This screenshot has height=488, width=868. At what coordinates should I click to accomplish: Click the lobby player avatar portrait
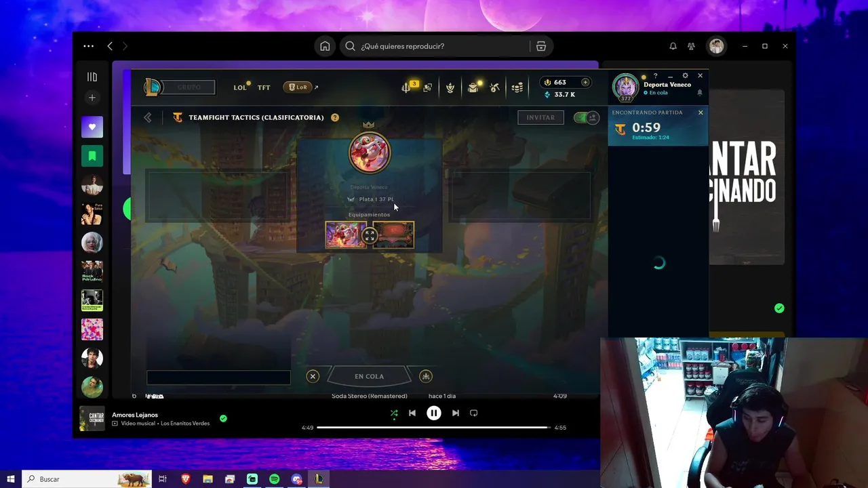tap(370, 152)
